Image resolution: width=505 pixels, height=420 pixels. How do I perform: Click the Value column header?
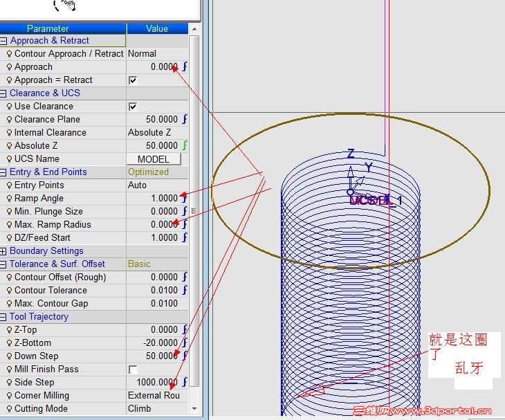click(157, 28)
